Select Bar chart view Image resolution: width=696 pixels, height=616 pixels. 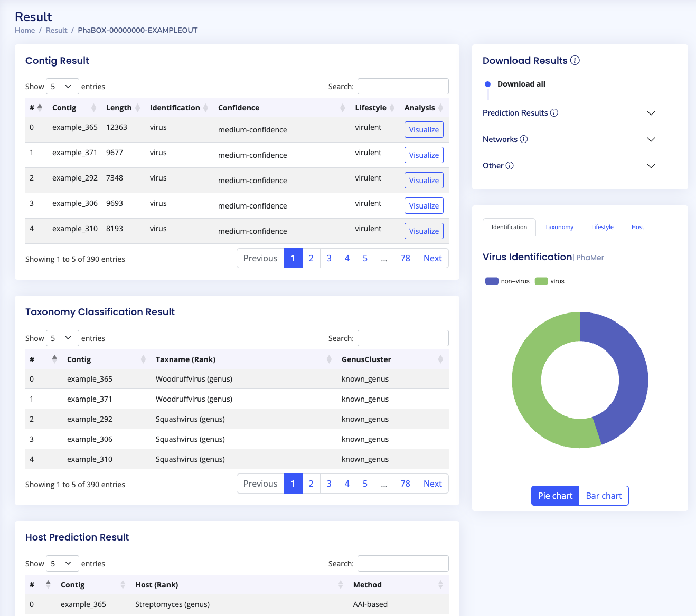[604, 496]
